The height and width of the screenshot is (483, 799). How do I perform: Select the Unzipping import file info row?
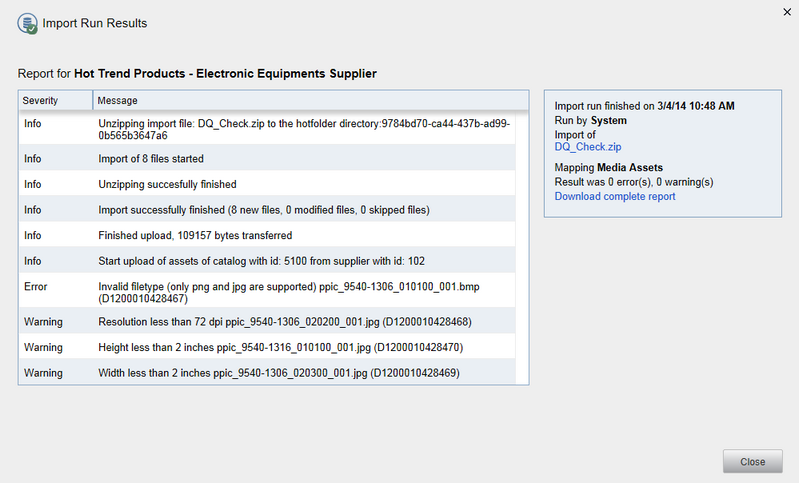(267, 129)
